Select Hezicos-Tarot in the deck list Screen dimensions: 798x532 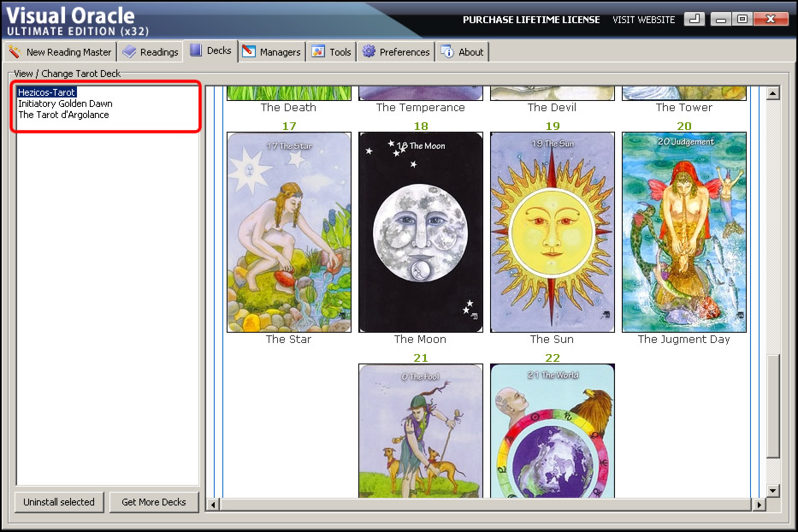point(46,92)
